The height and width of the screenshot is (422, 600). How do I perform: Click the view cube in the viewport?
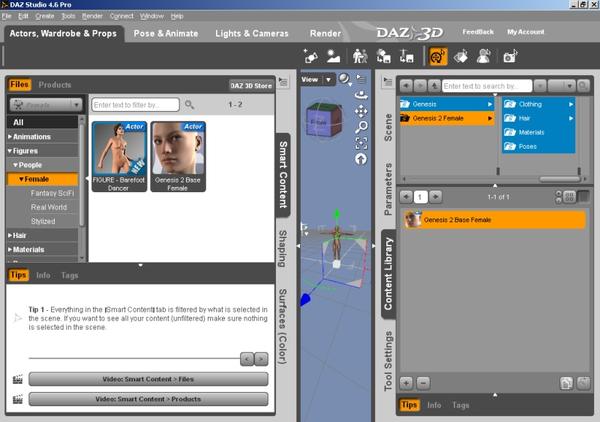(x=324, y=120)
